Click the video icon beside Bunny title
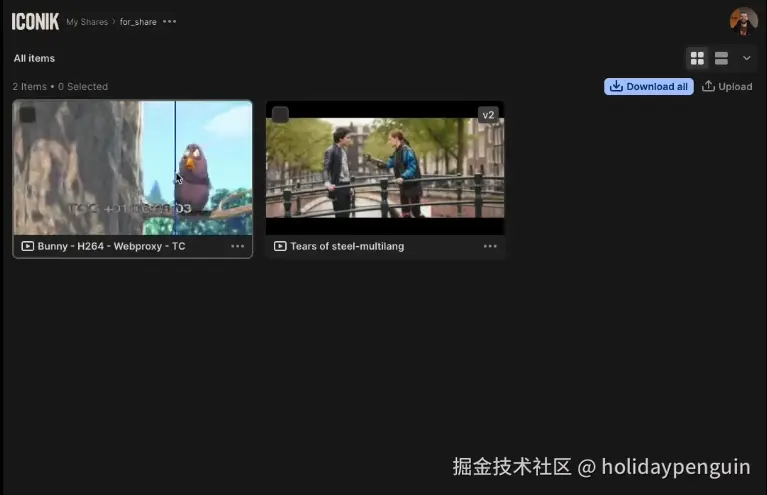 coord(27,246)
